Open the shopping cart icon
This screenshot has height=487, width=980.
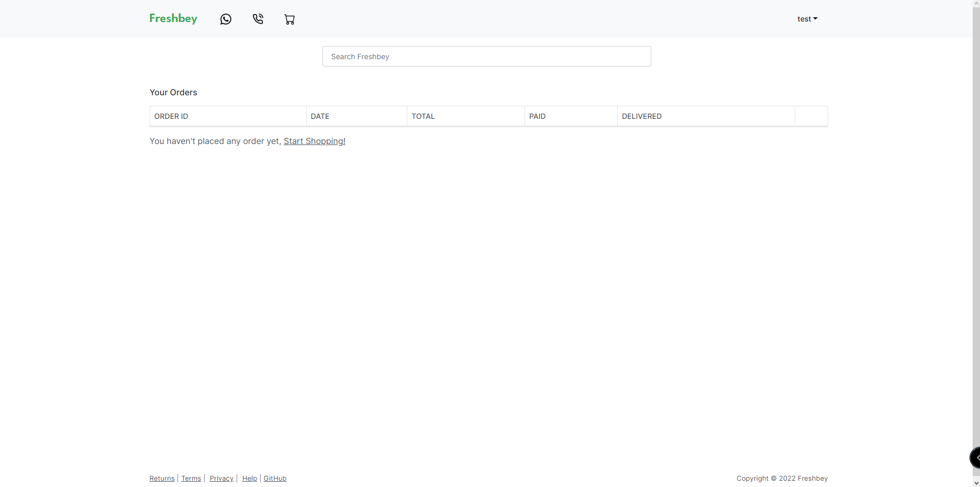[x=289, y=19]
